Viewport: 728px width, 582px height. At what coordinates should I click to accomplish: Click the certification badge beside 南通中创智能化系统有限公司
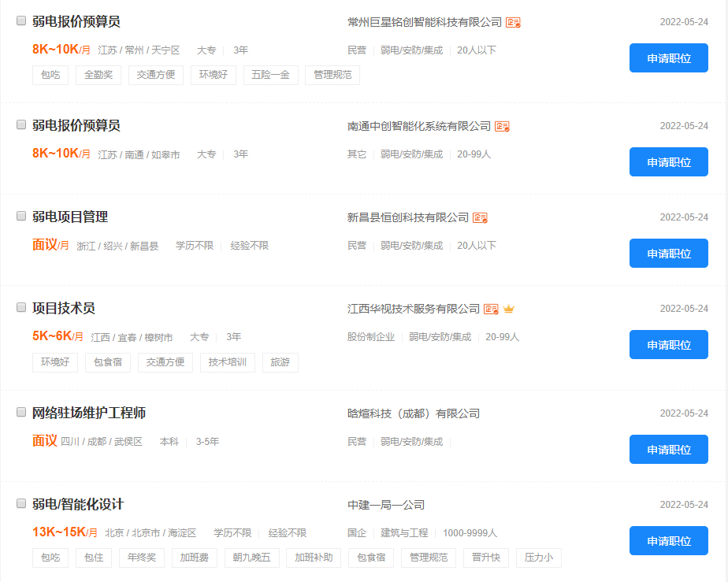pos(502,126)
